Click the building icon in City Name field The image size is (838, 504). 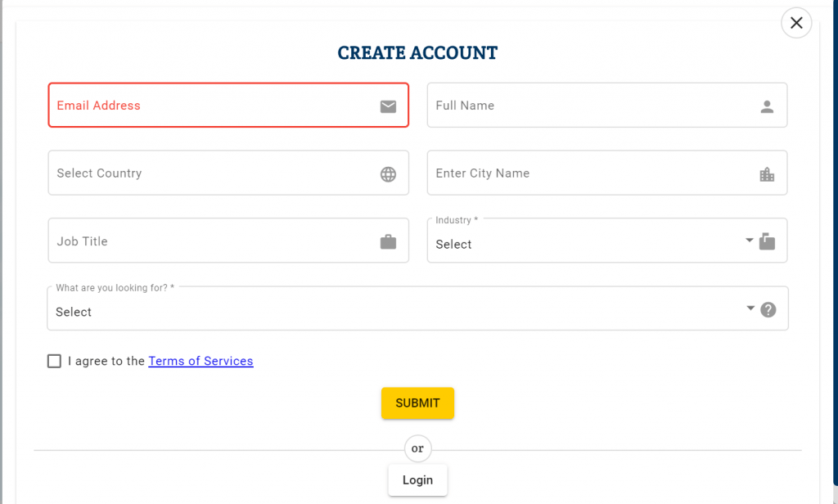tap(767, 174)
